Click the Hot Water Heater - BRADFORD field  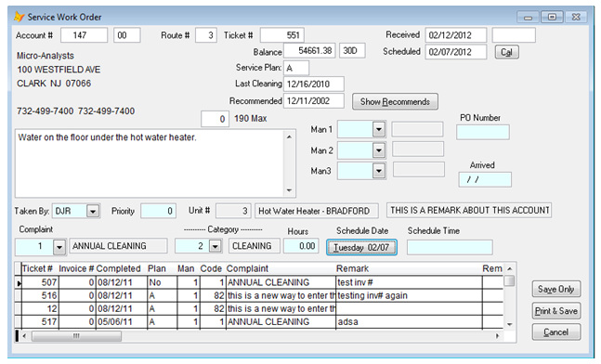[317, 211]
